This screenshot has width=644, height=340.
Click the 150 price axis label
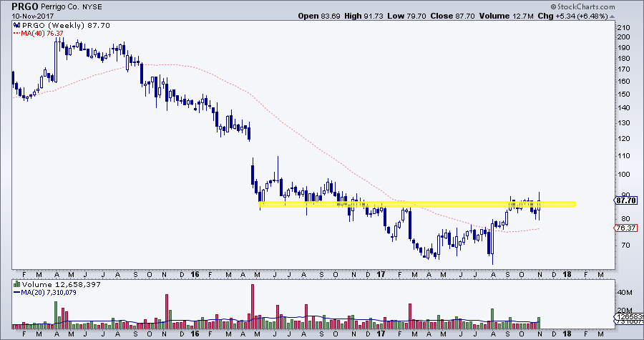[623, 94]
